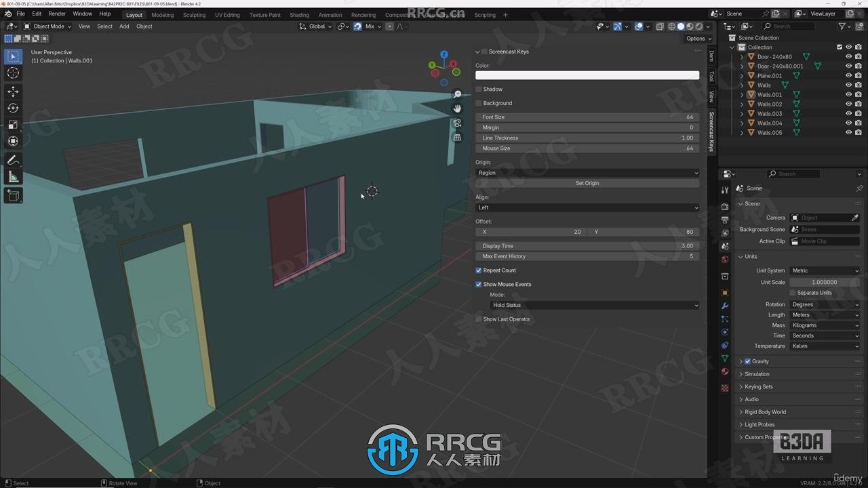
Task: Open the Object properties tab icon
Action: coord(725,293)
